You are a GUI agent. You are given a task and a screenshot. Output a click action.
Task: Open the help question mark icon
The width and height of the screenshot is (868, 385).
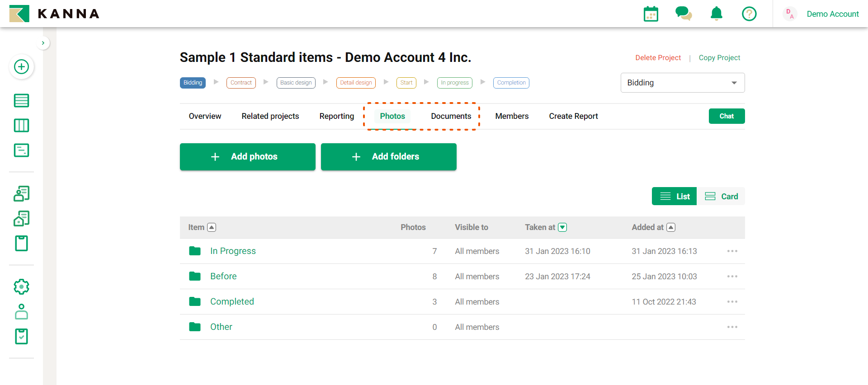click(x=749, y=14)
